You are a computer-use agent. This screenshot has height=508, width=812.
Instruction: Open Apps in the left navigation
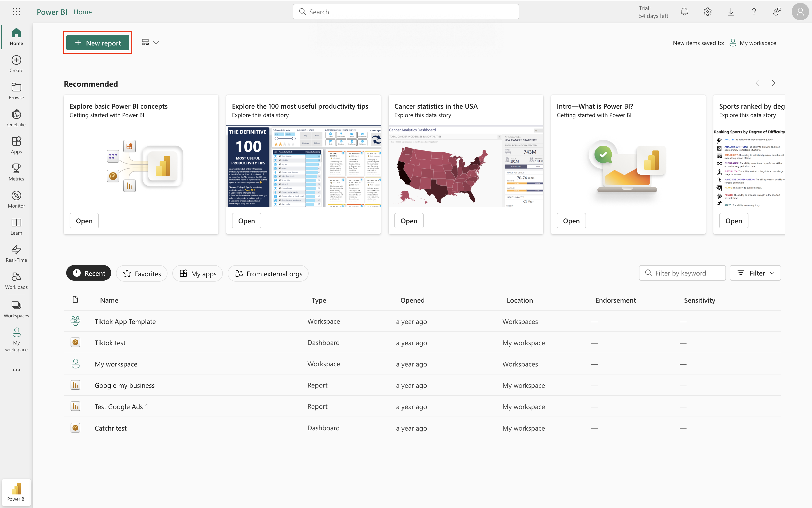coord(16,145)
